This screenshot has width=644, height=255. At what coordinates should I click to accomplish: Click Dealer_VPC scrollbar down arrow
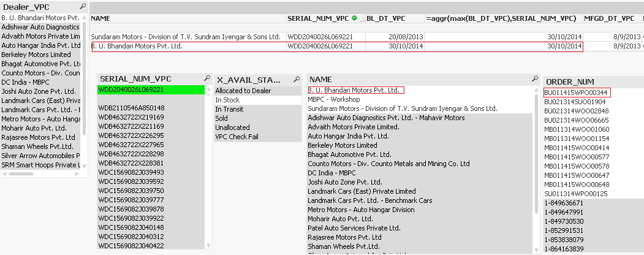tap(85, 166)
